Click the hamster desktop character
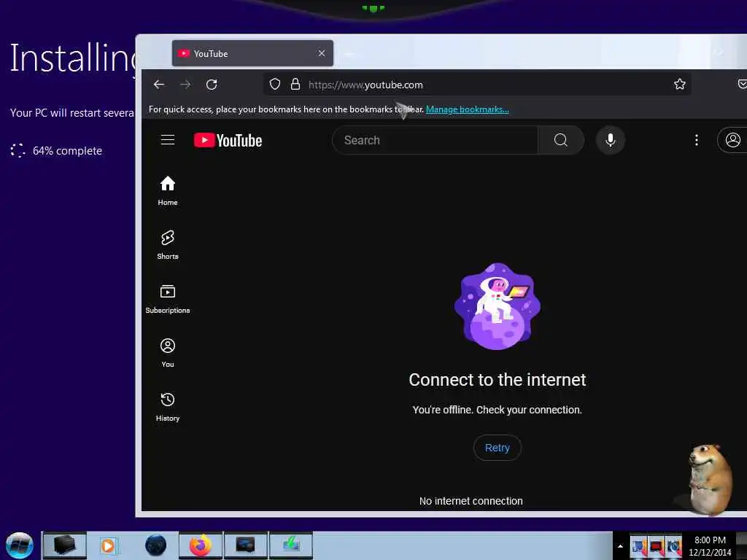 pos(709,480)
